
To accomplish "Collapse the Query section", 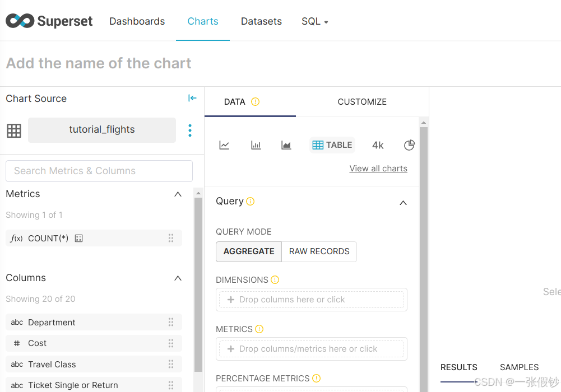I will point(403,203).
